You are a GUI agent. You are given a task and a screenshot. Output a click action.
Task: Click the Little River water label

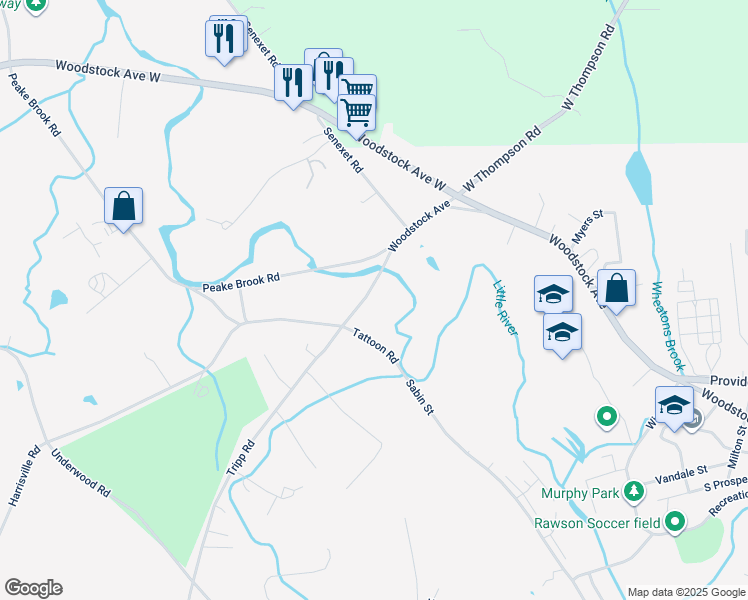click(x=505, y=308)
